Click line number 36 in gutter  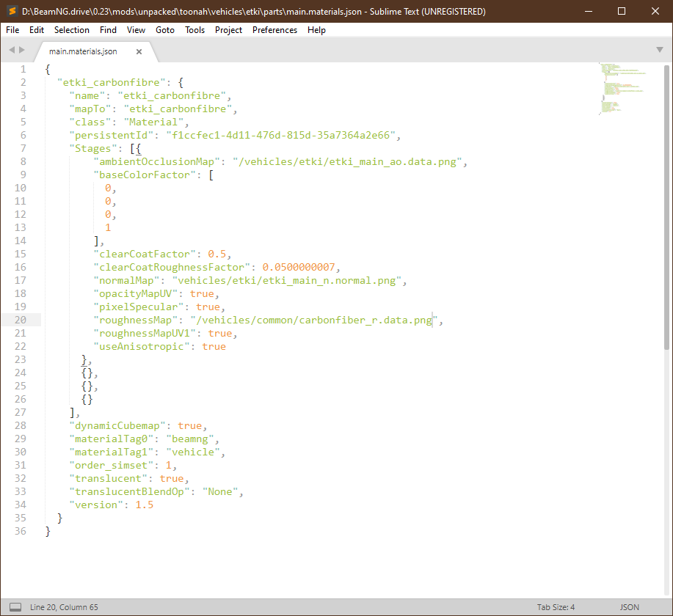coord(20,531)
